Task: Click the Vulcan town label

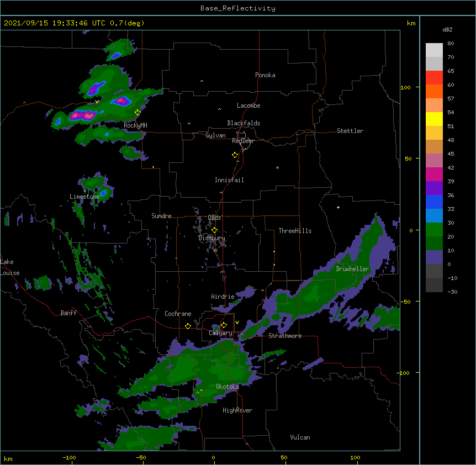Action: 300,437
